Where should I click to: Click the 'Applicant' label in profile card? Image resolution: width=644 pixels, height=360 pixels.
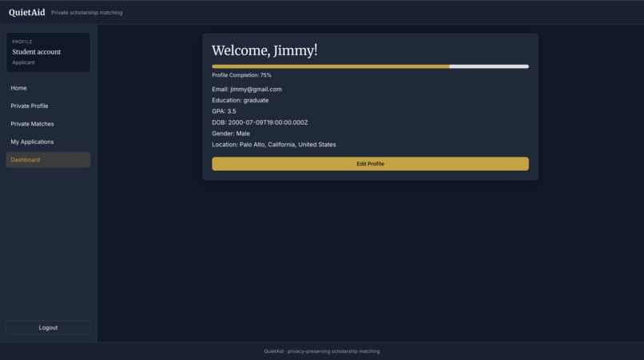(23, 62)
